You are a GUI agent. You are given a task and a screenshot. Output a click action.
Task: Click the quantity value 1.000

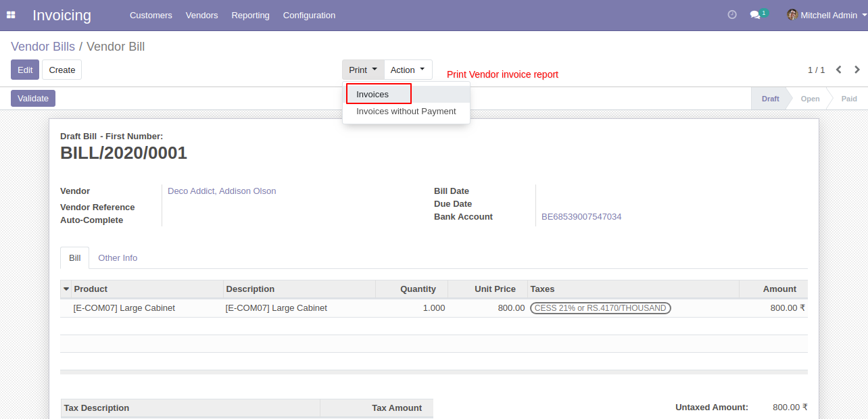[x=434, y=307]
